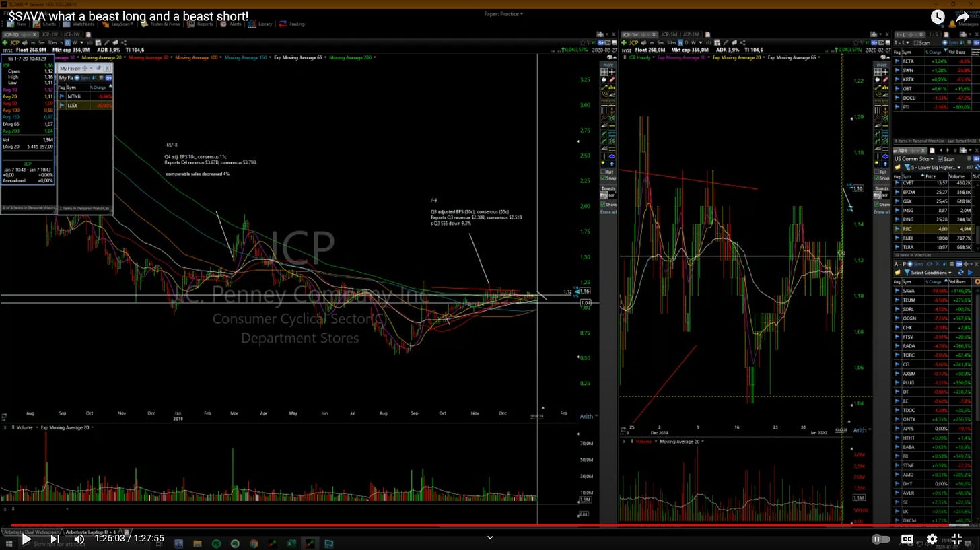This screenshot has width=980, height=550.
Task: Click more in hourly chart drawing panel
Action: tap(882, 65)
